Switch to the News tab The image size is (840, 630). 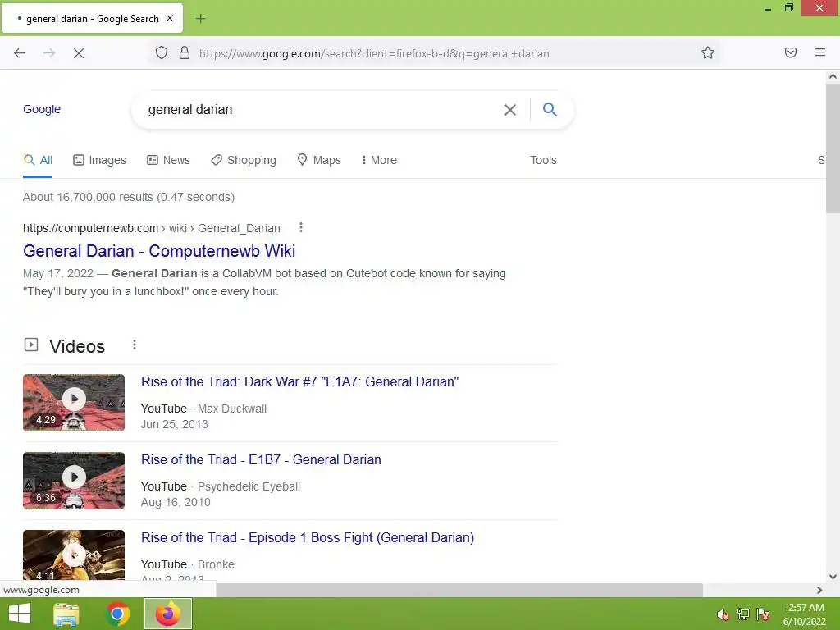click(x=169, y=160)
